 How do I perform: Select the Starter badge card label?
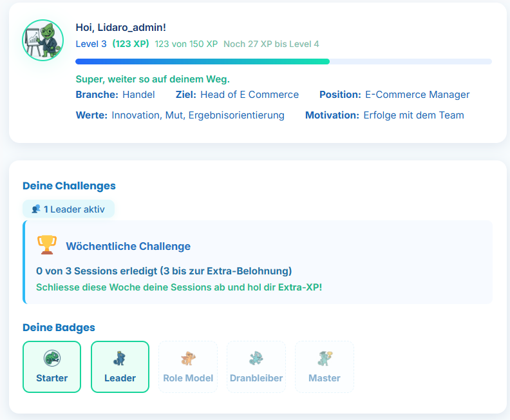[52, 378]
